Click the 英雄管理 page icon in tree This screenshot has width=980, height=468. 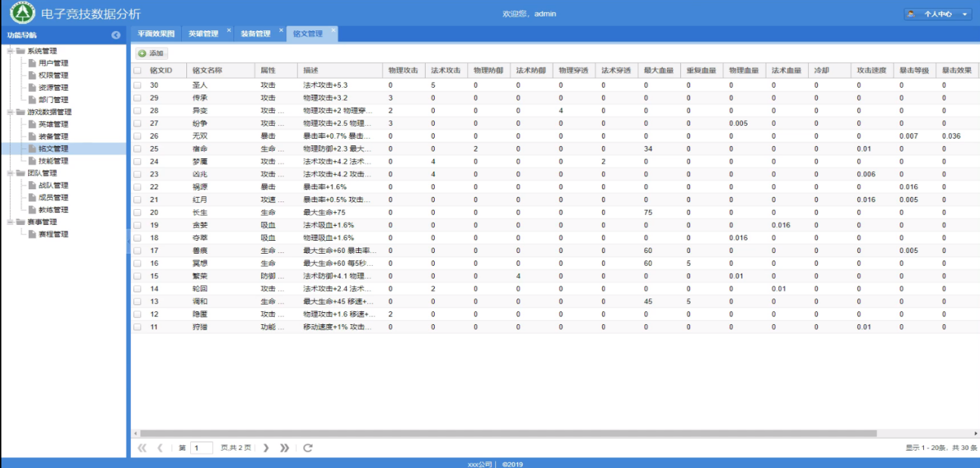pyautogui.click(x=33, y=124)
